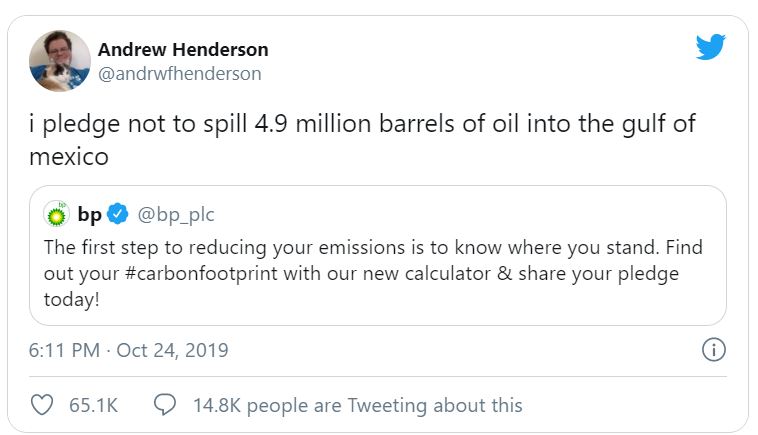This screenshot has width=758, height=435.
Task: Open the @bp_plc handle
Action: click(176, 214)
